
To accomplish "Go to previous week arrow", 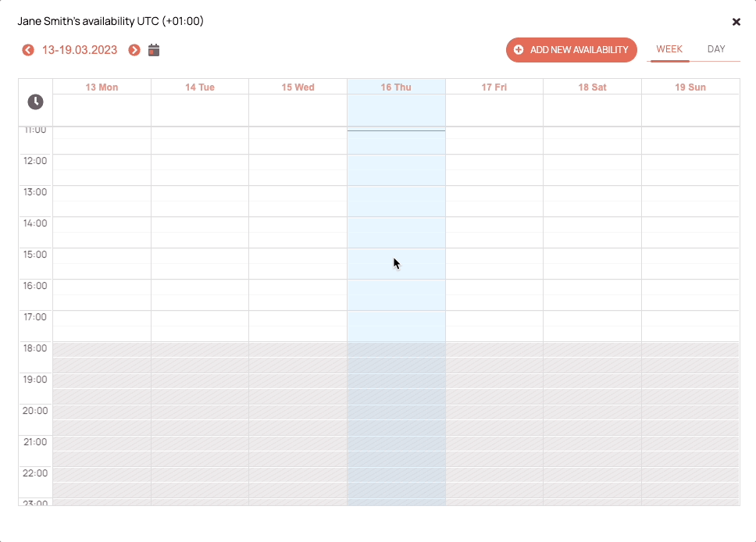I will point(28,50).
